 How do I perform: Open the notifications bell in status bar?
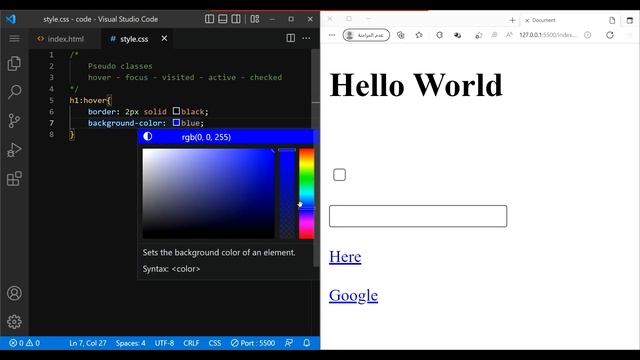(x=307, y=343)
